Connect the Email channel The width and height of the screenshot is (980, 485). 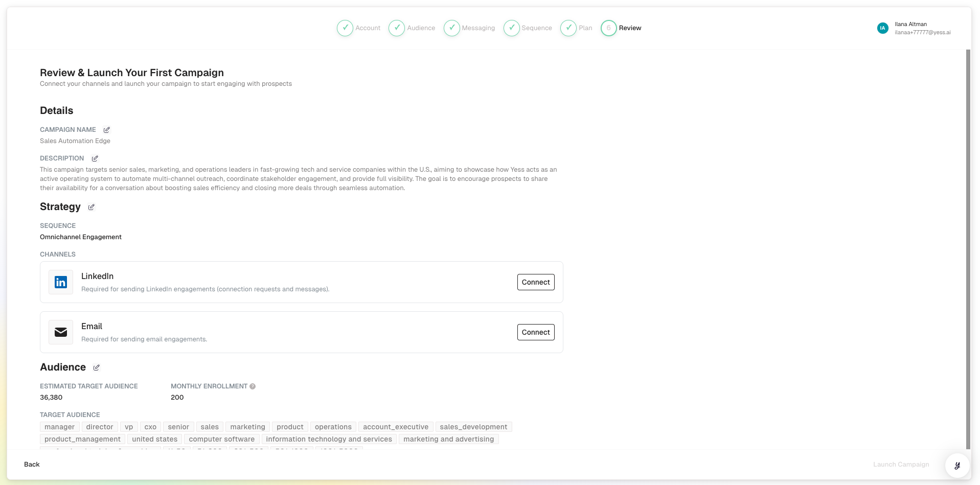(535, 332)
